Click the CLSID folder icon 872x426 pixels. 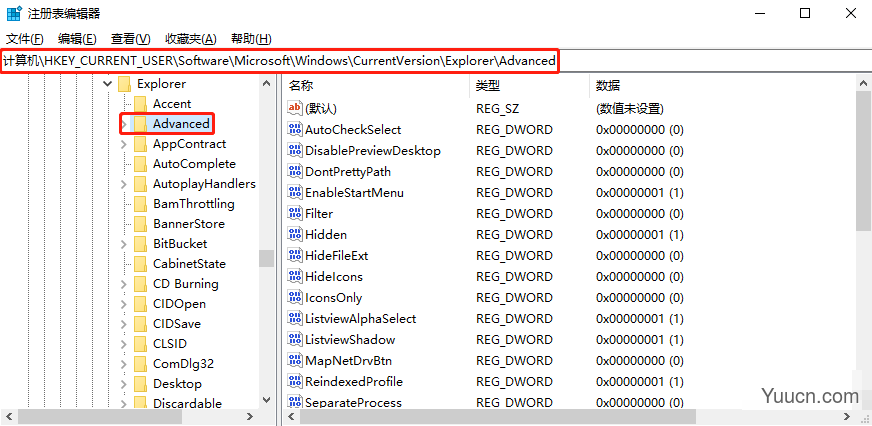140,344
